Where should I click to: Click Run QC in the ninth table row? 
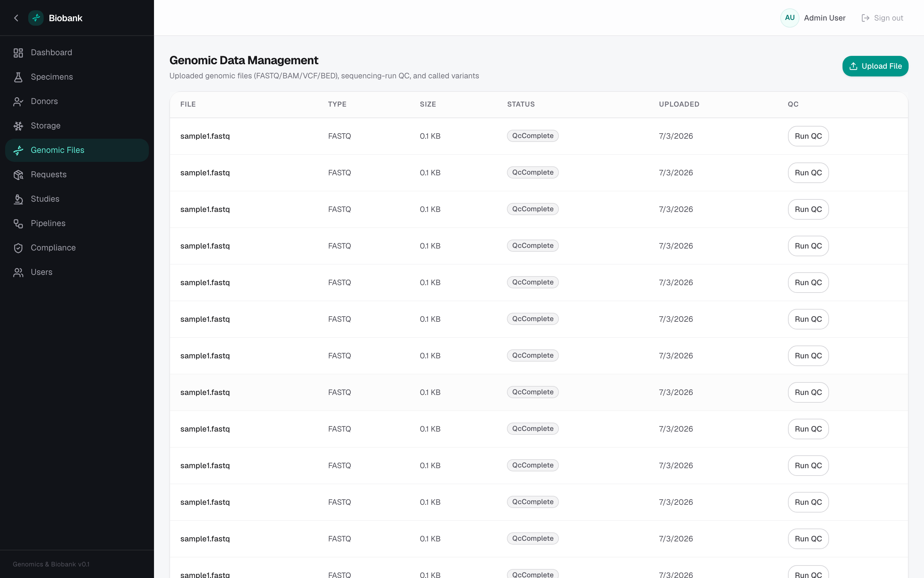pyautogui.click(x=808, y=429)
